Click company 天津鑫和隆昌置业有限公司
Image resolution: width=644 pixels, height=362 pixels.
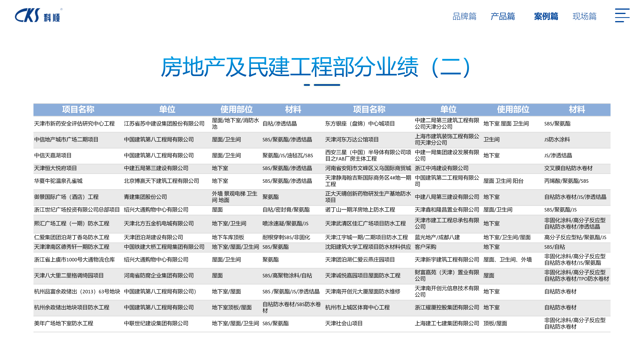447,210
